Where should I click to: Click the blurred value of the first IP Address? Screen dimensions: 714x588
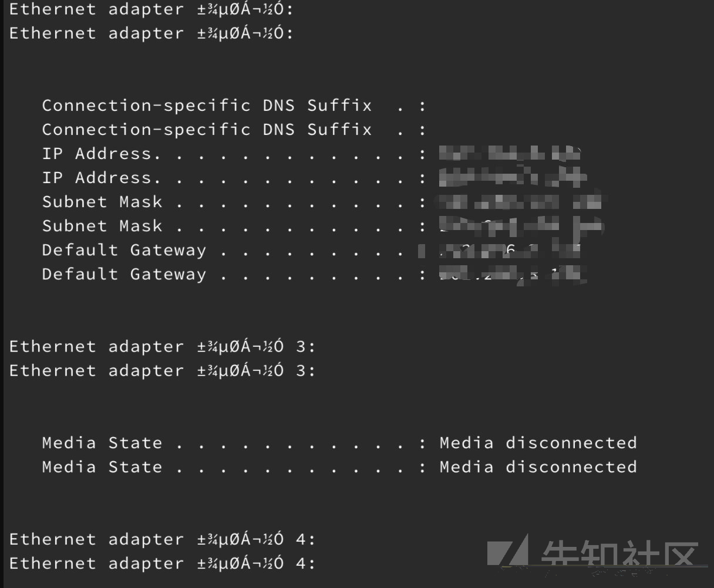coord(511,154)
